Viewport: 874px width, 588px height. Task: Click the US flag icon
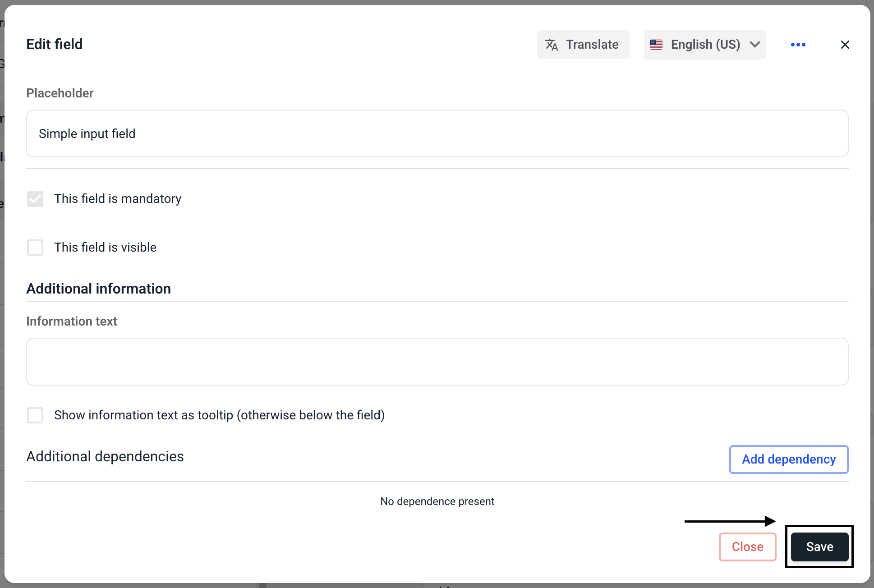(x=656, y=45)
